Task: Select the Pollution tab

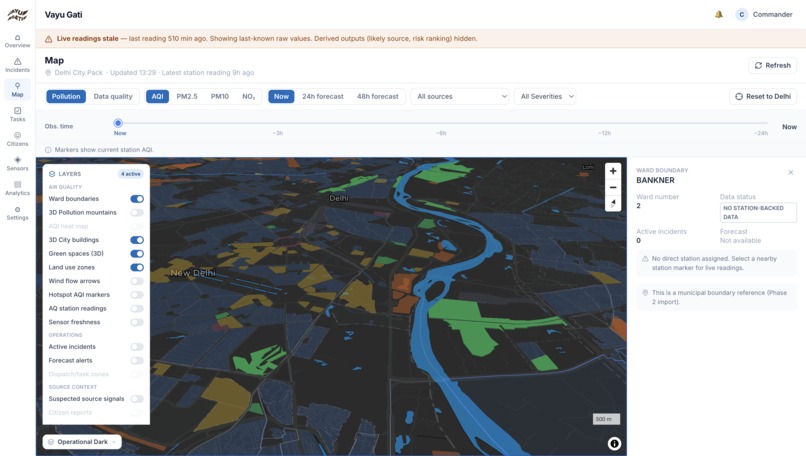Action: 66,96
